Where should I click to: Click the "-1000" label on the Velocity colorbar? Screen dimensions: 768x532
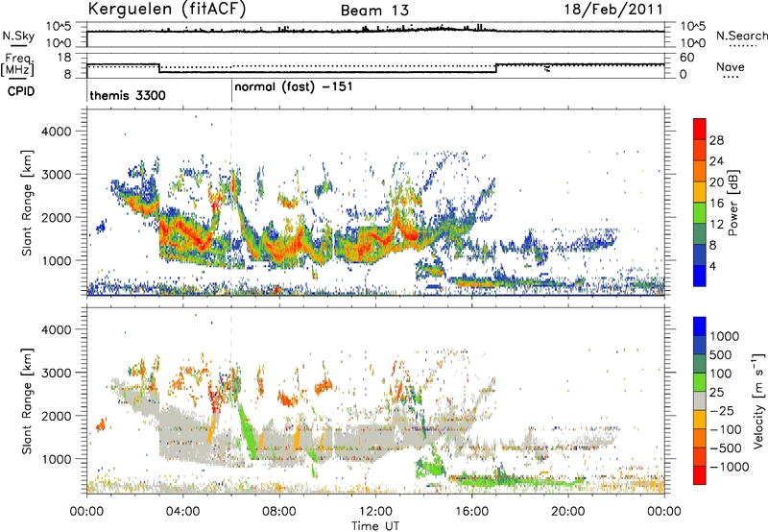[729, 467]
